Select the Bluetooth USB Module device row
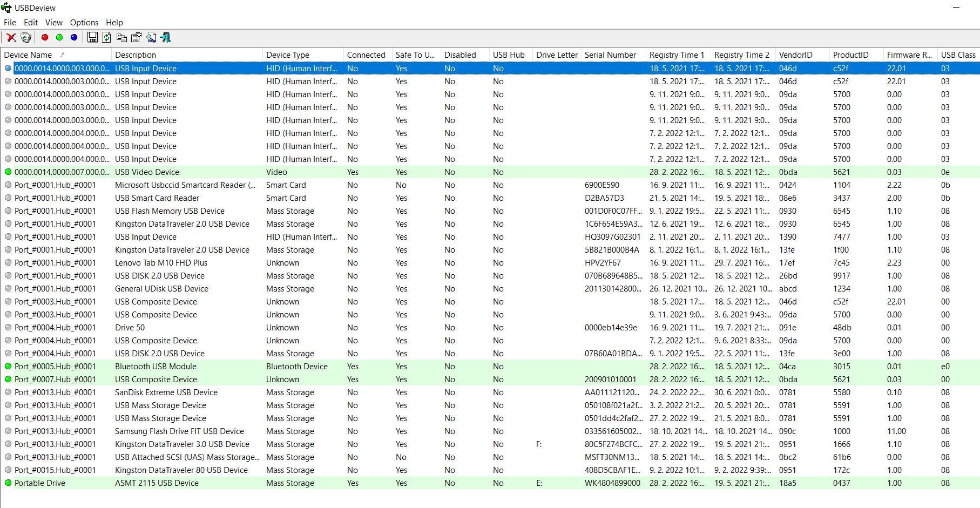980x508 pixels. point(156,367)
